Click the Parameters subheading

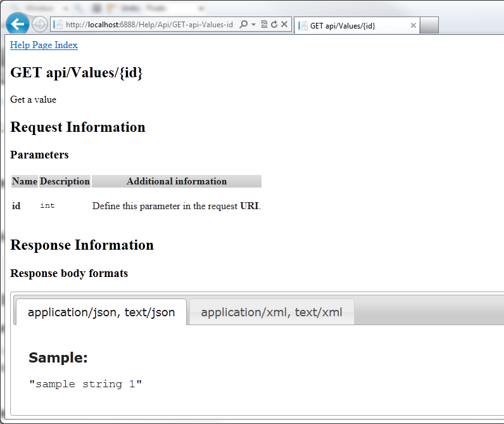(x=39, y=155)
